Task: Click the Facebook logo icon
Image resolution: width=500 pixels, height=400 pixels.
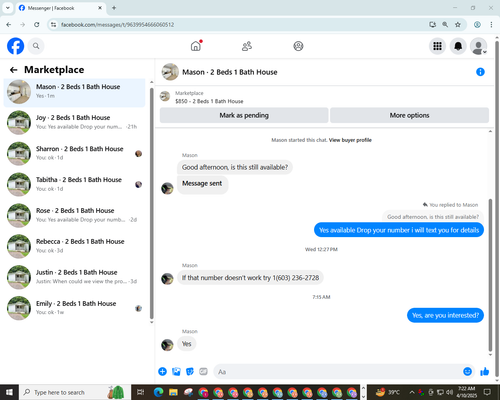Action: click(x=15, y=46)
